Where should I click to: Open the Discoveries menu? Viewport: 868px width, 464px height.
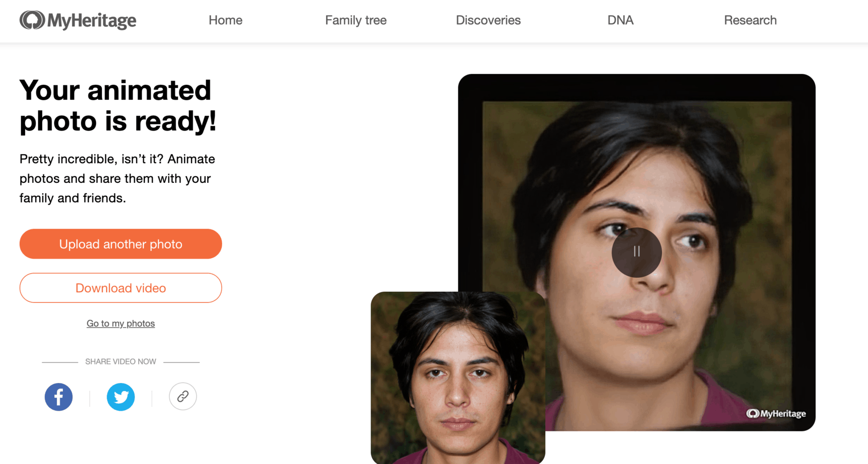[488, 21]
